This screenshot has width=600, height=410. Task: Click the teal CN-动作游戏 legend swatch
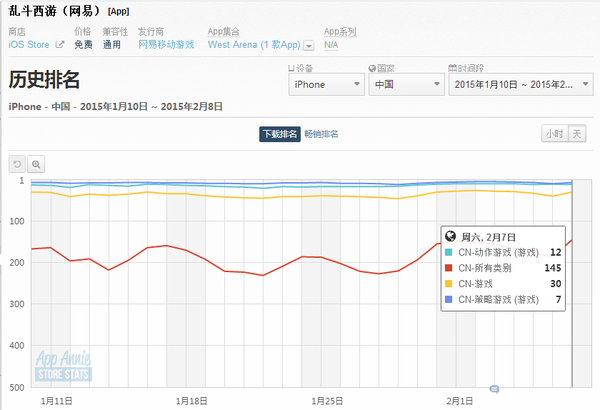tap(448, 252)
